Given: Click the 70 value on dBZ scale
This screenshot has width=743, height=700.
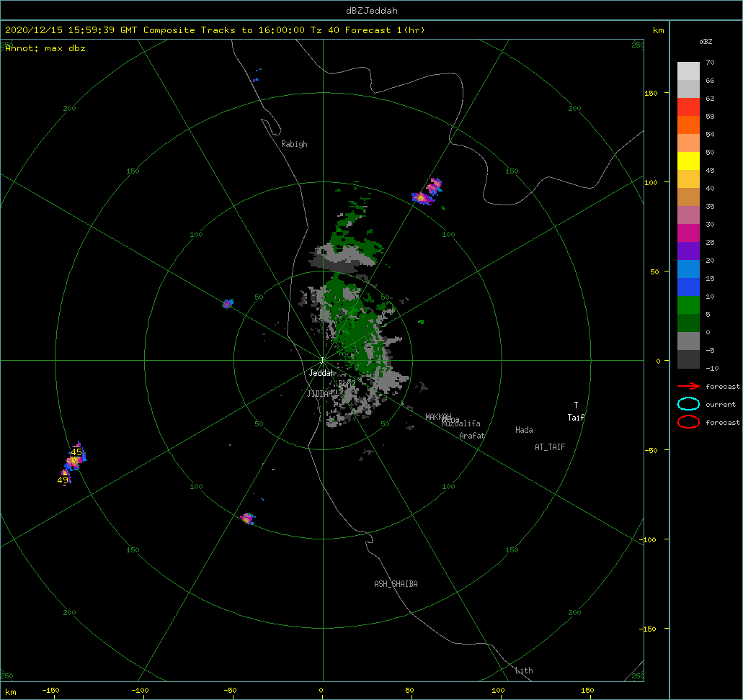Looking at the screenshot, I should click(x=710, y=63).
